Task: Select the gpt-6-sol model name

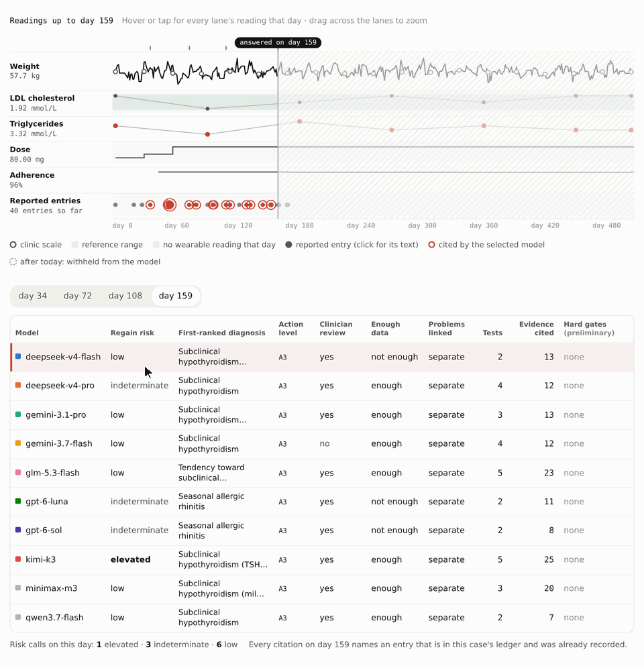Action: 44,531
